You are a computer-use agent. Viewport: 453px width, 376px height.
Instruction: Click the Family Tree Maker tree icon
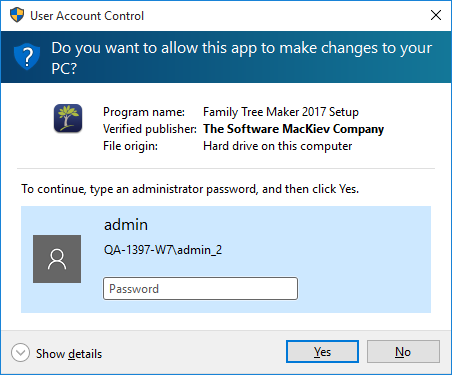click(x=68, y=118)
